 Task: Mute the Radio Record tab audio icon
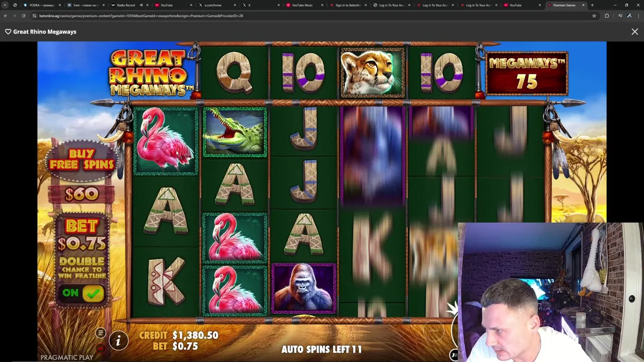coord(141,5)
